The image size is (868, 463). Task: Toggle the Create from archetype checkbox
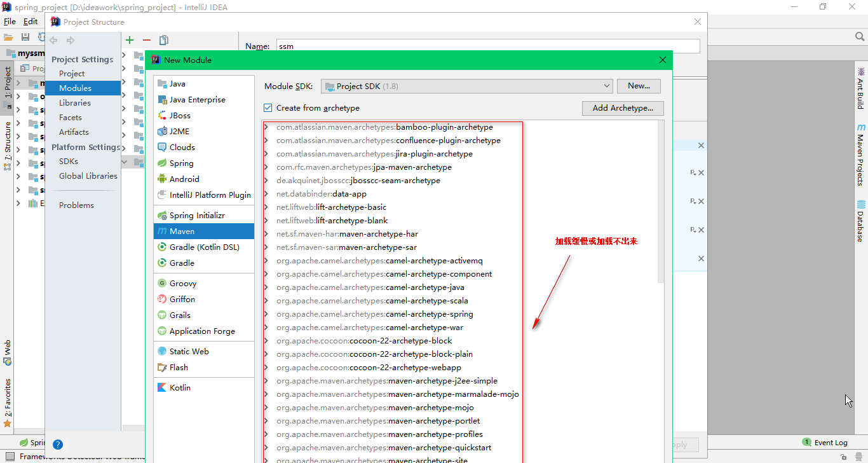point(268,108)
